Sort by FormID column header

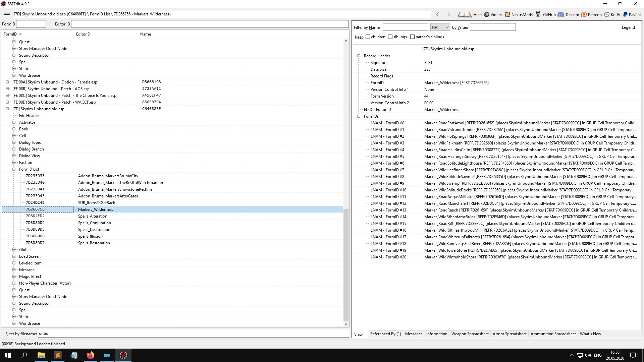[x=38, y=34]
